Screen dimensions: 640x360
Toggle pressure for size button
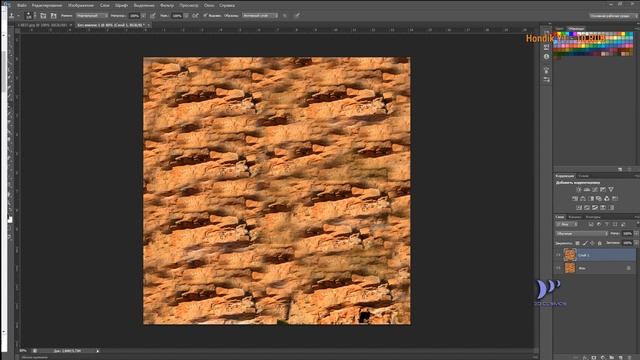pos(297,16)
